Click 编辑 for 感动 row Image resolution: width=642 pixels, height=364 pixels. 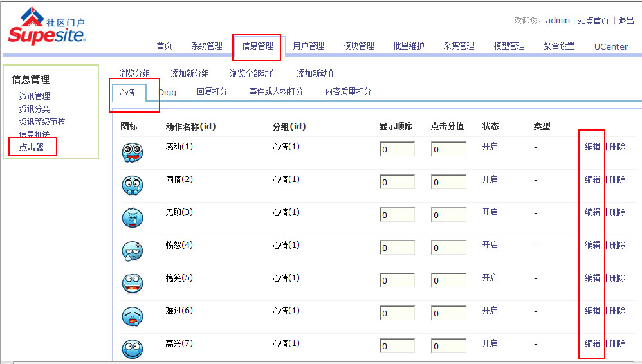592,147
